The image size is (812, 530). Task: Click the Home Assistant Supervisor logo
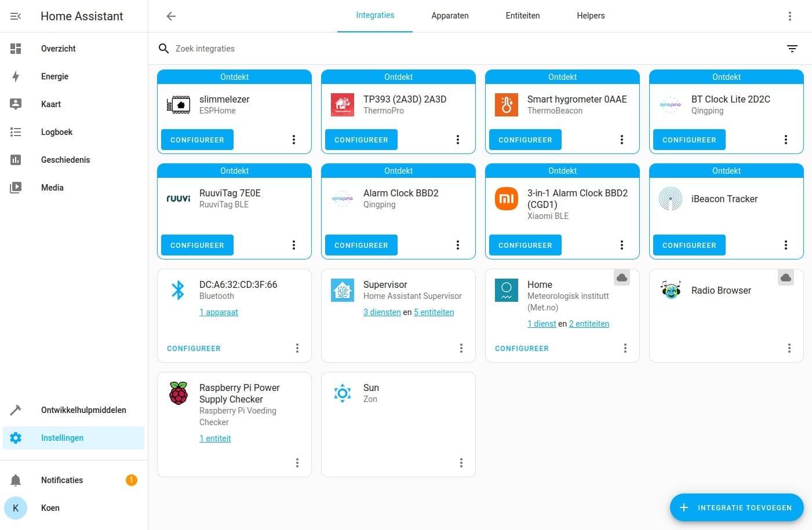click(x=343, y=290)
